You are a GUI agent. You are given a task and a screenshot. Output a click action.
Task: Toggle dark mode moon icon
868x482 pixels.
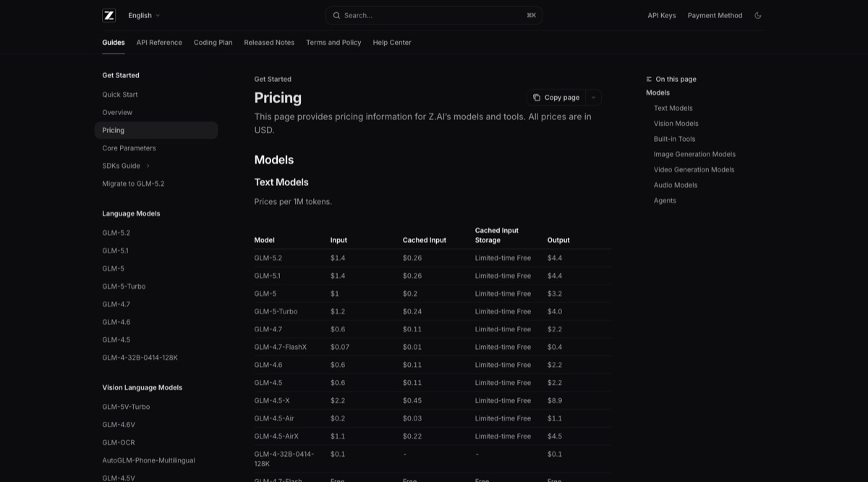(758, 15)
